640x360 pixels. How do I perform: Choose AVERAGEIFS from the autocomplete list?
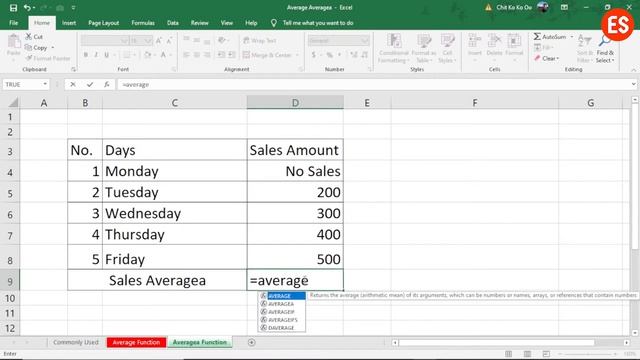[x=282, y=320]
